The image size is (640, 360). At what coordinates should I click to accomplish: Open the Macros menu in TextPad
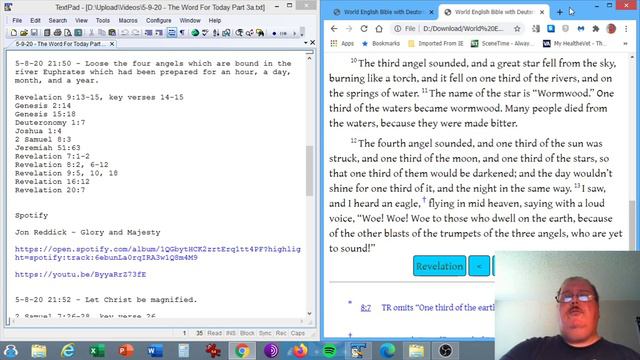(128, 20)
